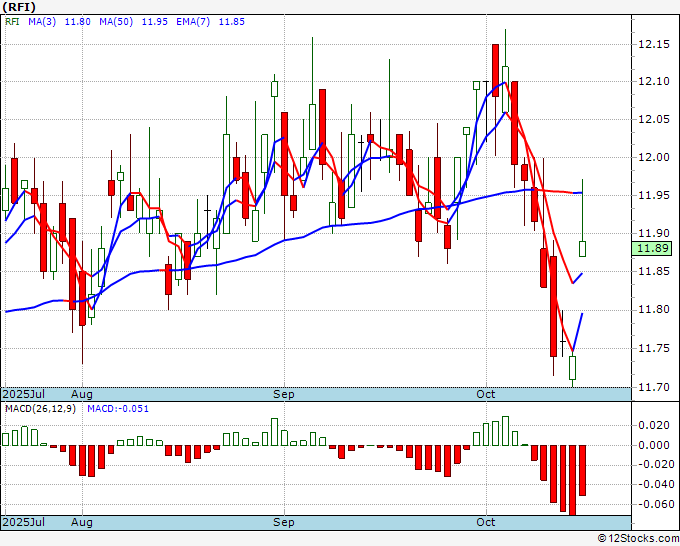Click Sep on the MACD panel date axis

click(283, 522)
